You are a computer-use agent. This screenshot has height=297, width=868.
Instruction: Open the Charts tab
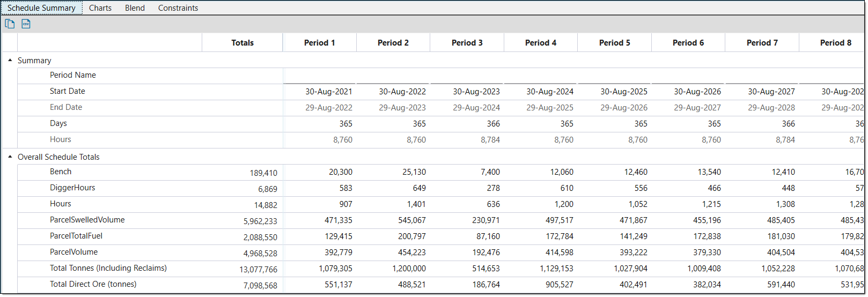pos(100,8)
